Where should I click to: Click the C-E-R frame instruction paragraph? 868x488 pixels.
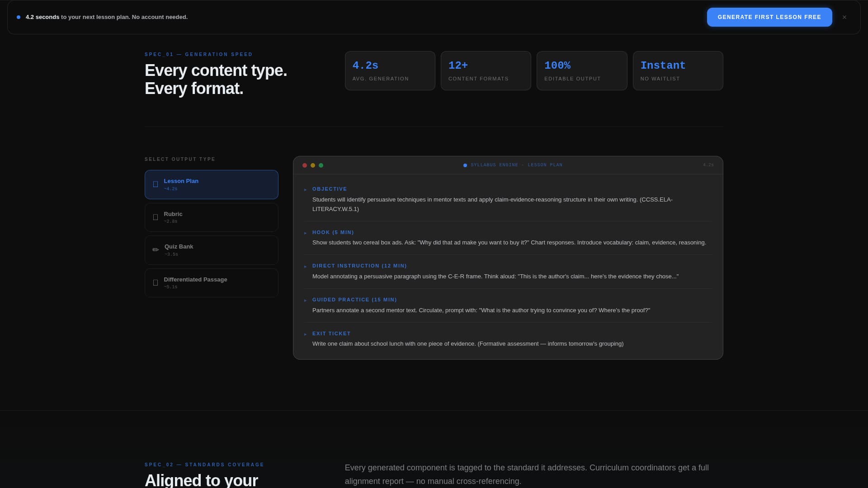point(495,277)
